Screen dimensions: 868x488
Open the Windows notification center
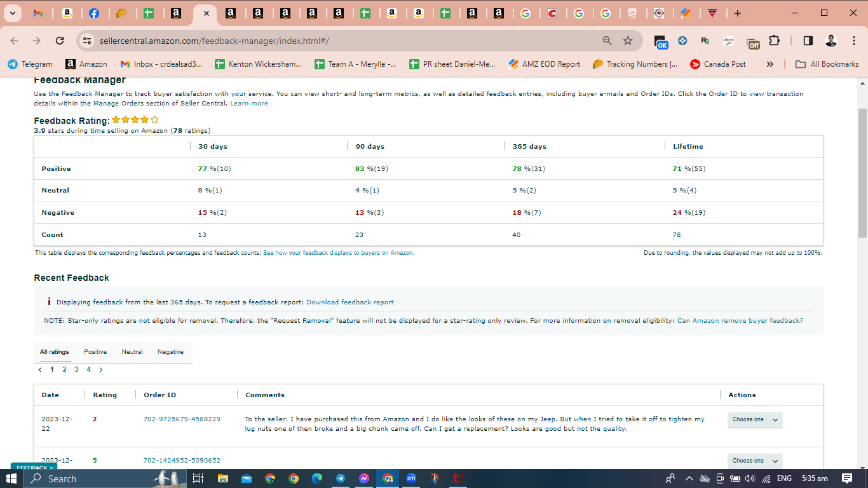[847, 478]
